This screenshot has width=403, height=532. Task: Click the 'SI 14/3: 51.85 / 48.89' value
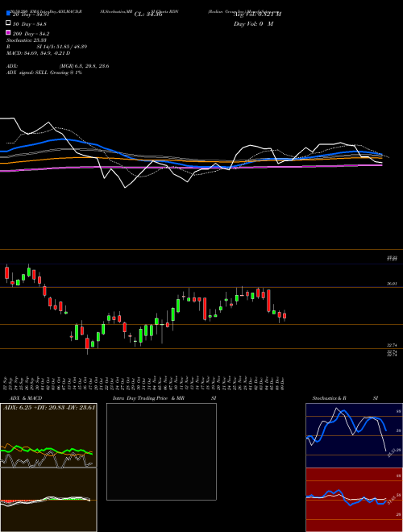click(x=62, y=47)
